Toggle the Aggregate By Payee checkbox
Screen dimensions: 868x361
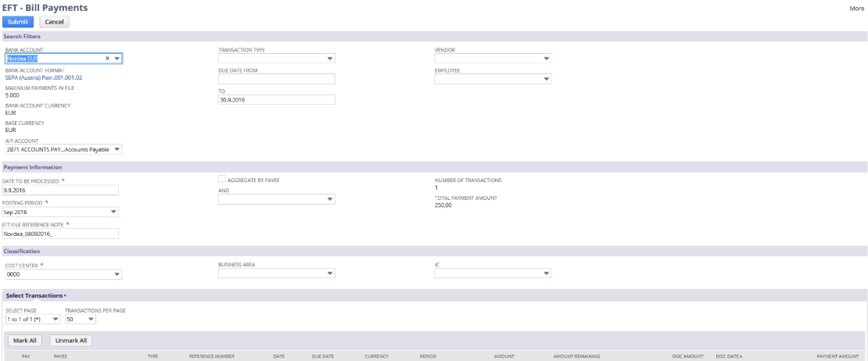coord(222,180)
